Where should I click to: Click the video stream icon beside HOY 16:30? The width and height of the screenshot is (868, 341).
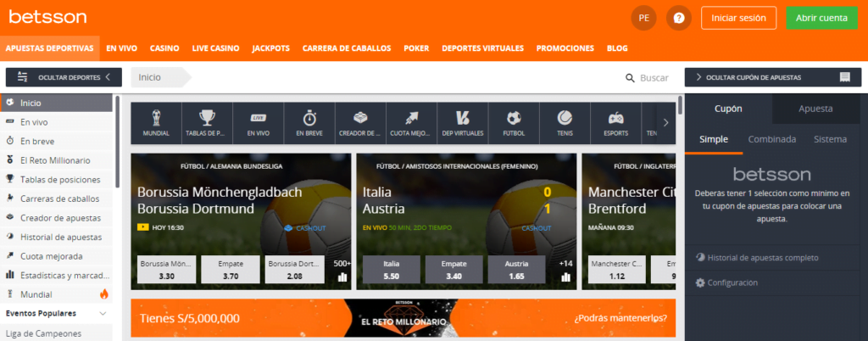pyautogui.click(x=142, y=227)
